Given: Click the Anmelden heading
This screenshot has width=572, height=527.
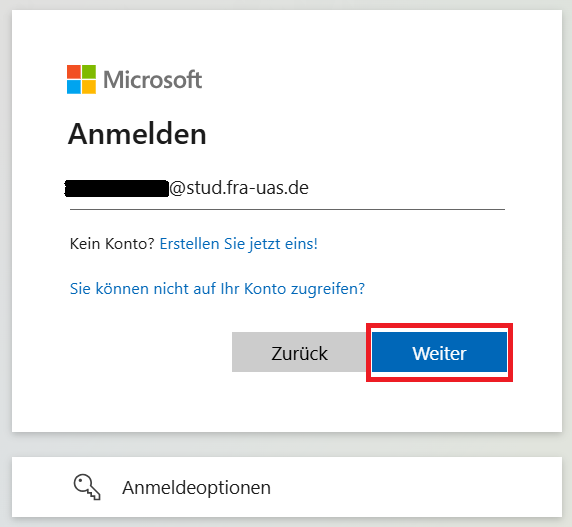Looking at the screenshot, I should [137, 134].
